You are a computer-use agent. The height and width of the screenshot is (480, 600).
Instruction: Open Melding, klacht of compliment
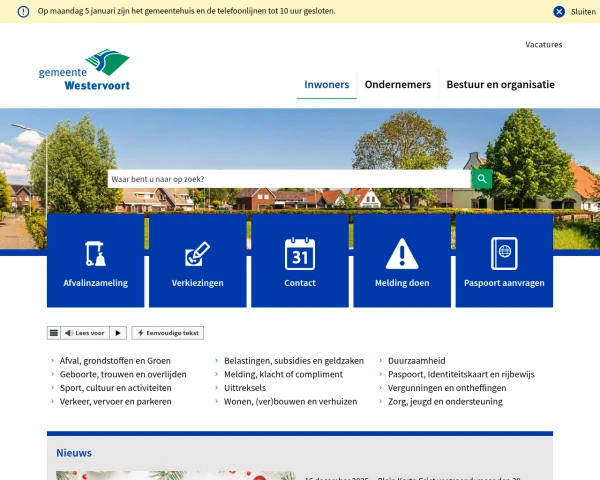(284, 374)
